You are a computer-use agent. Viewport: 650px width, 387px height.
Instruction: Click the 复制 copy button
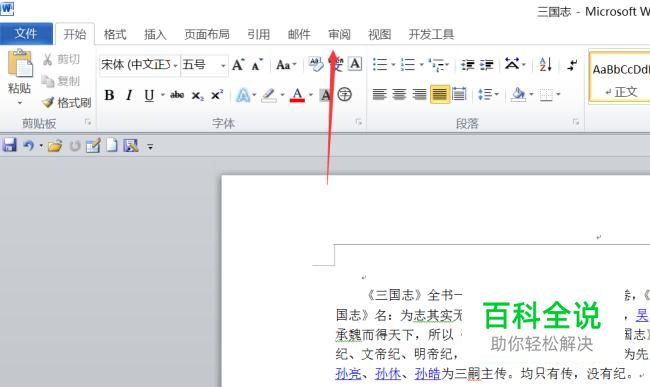pos(61,81)
